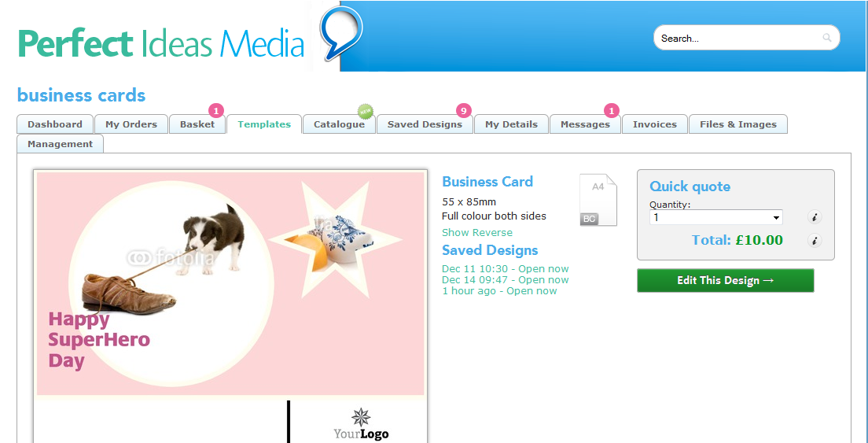Click the green NEW badge on Catalogue
868x443 pixels.
coord(365,111)
